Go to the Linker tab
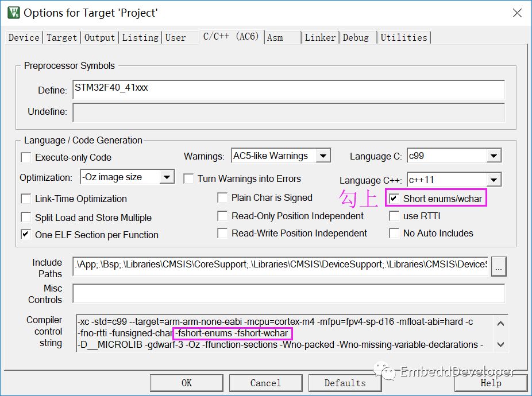 pyautogui.click(x=320, y=37)
